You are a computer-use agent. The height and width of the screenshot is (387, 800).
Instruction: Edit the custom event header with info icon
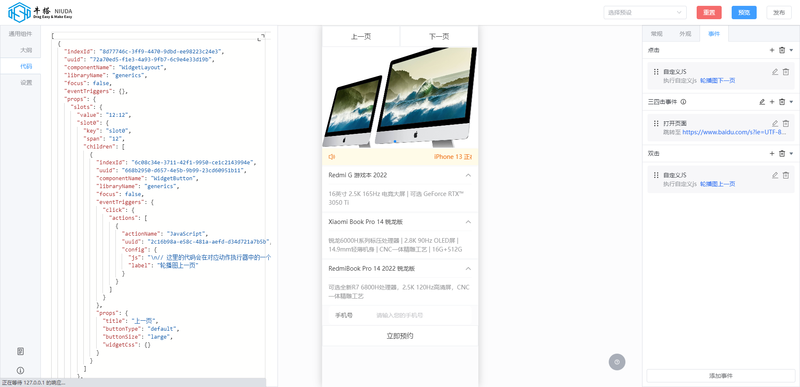[x=762, y=102]
